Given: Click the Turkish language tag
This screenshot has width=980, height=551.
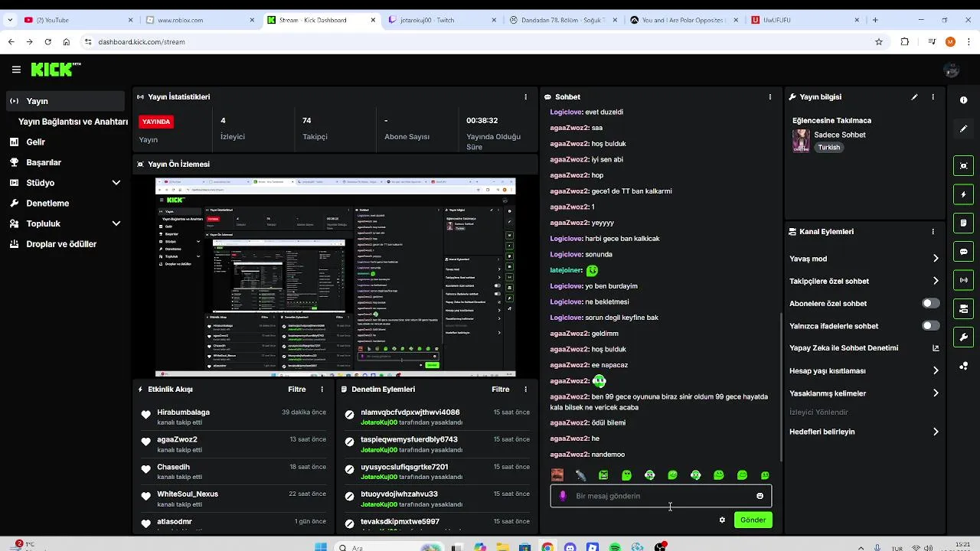Looking at the screenshot, I should [x=828, y=147].
